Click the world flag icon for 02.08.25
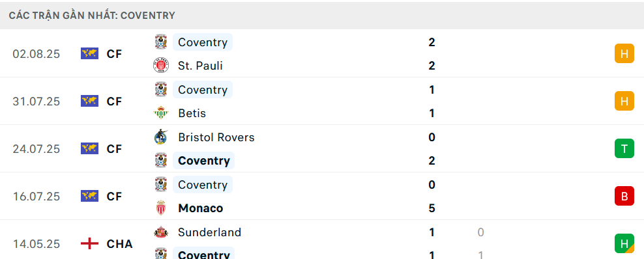 pyautogui.click(x=89, y=53)
